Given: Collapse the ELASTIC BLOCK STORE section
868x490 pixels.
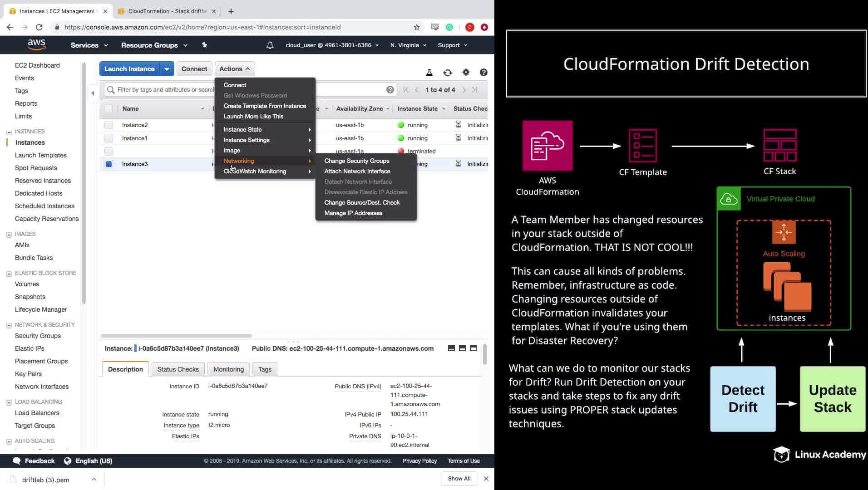Looking at the screenshot, I should tap(9, 274).
